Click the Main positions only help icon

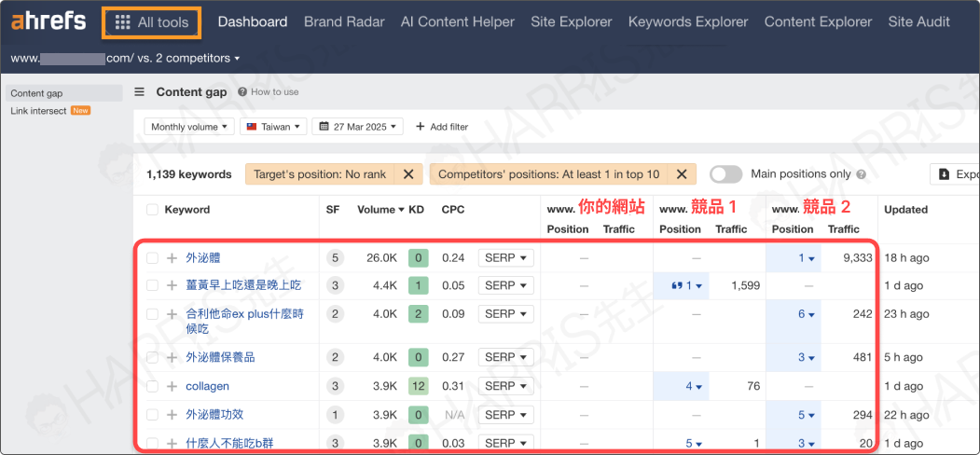(862, 175)
